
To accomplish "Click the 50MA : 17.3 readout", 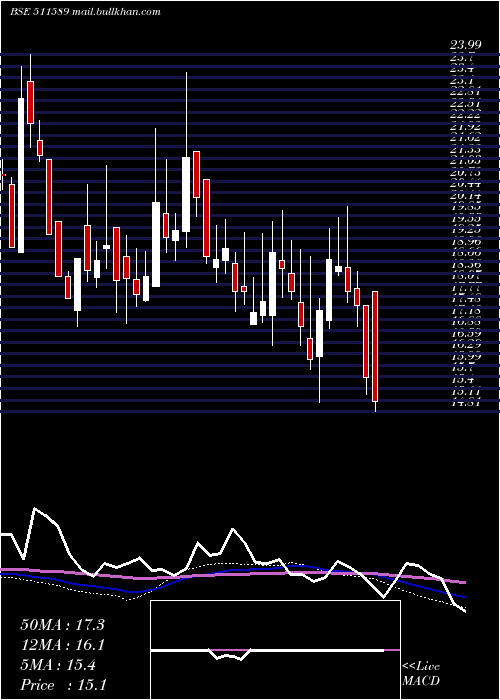I will [x=62, y=625].
